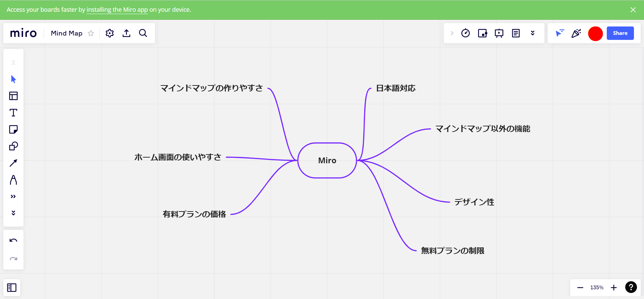Select the central Miro node

[x=327, y=161]
